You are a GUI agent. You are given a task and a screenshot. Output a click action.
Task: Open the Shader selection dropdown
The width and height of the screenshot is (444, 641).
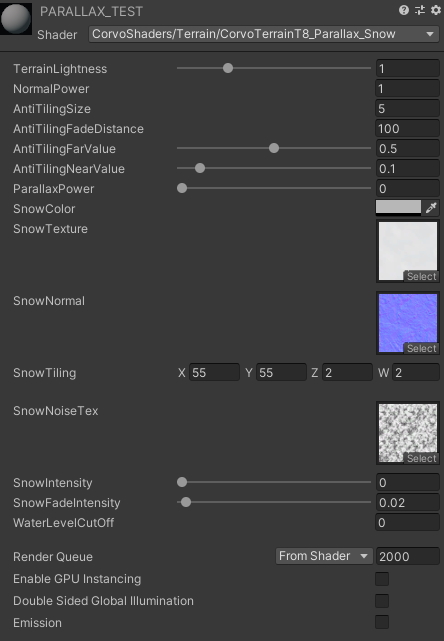click(264, 34)
